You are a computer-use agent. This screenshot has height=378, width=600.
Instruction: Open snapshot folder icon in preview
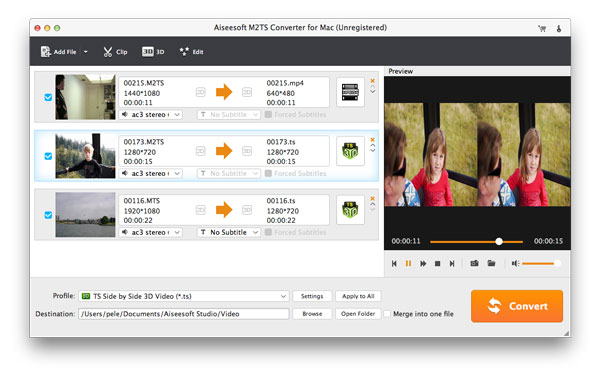[x=491, y=263]
